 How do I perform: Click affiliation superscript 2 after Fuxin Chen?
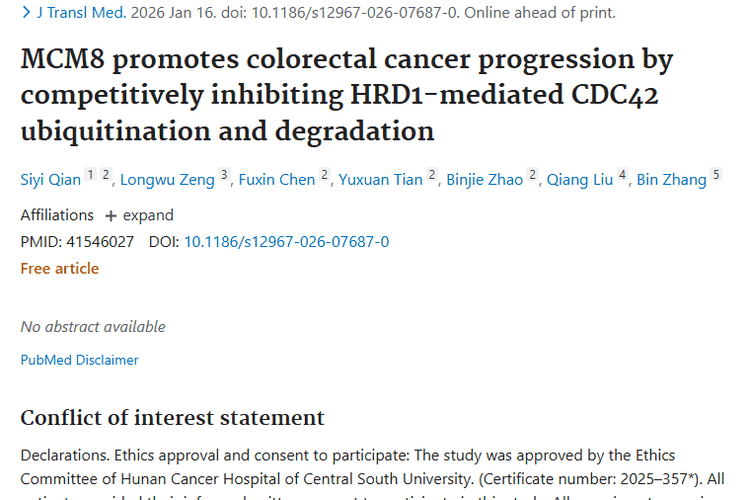point(324,176)
